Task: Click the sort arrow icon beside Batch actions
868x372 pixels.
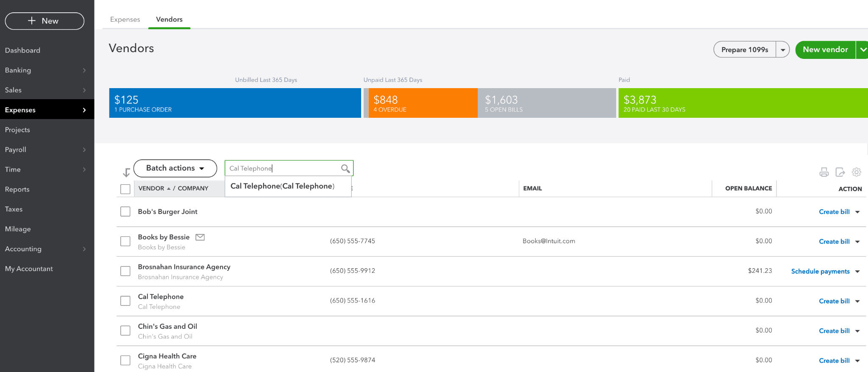Action: [x=126, y=172]
